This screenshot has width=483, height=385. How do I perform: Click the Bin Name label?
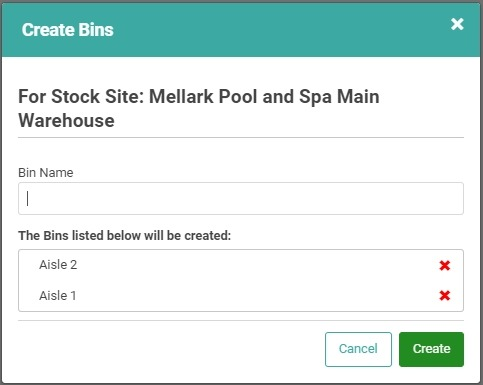point(46,173)
